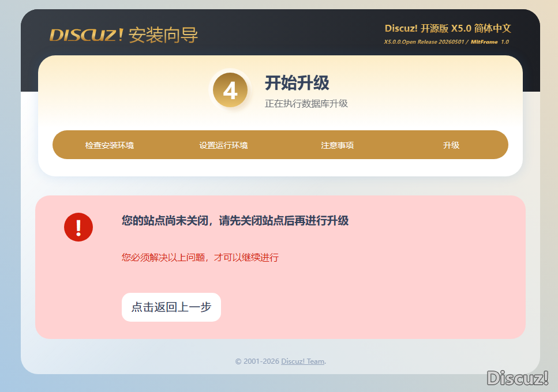This screenshot has height=392, width=558.
Task: Click the 您必须解决以上问题 red notice
Action: coord(200,257)
